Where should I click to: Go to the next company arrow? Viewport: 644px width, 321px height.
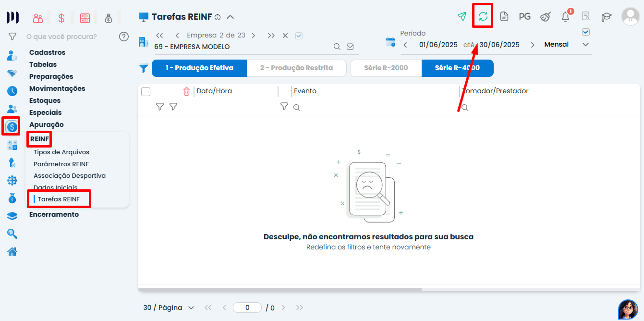click(254, 36)
